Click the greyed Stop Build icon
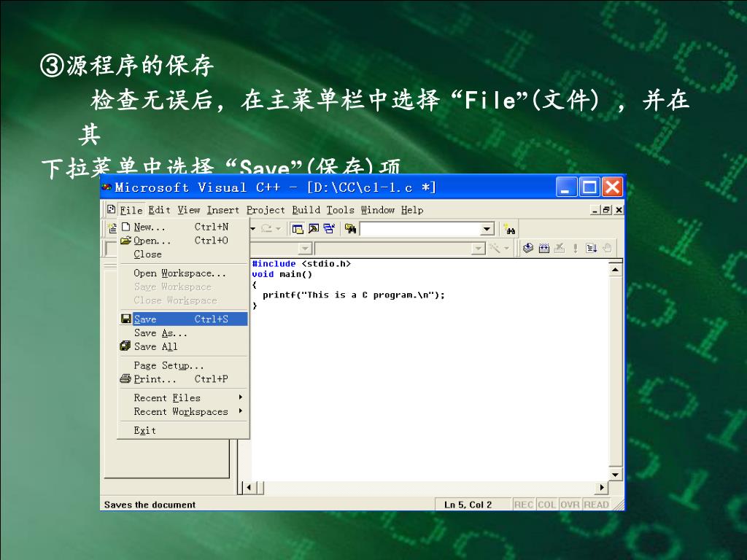The height and width of the screenshot is (560, 747). pyautogui.click(x=560, y=248)
